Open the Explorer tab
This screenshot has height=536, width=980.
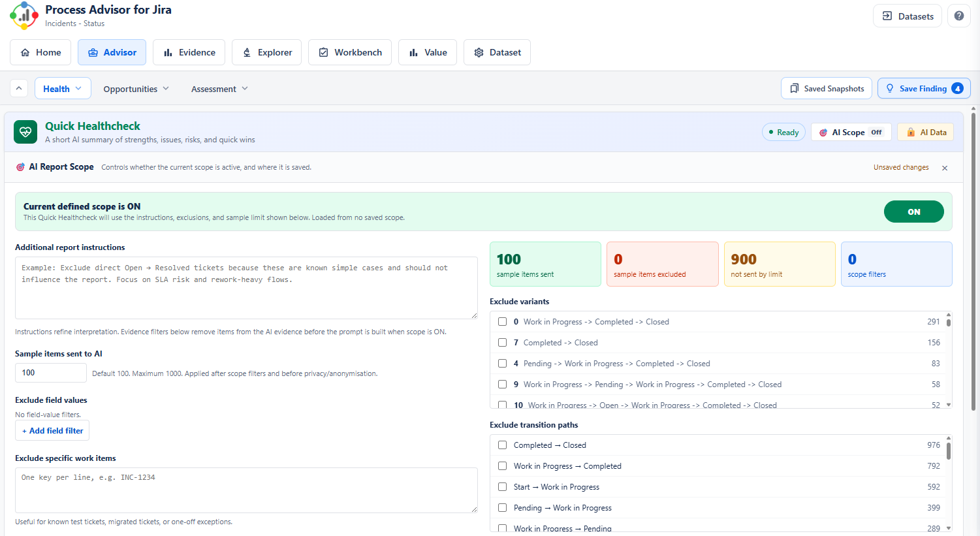pos(266,52)
